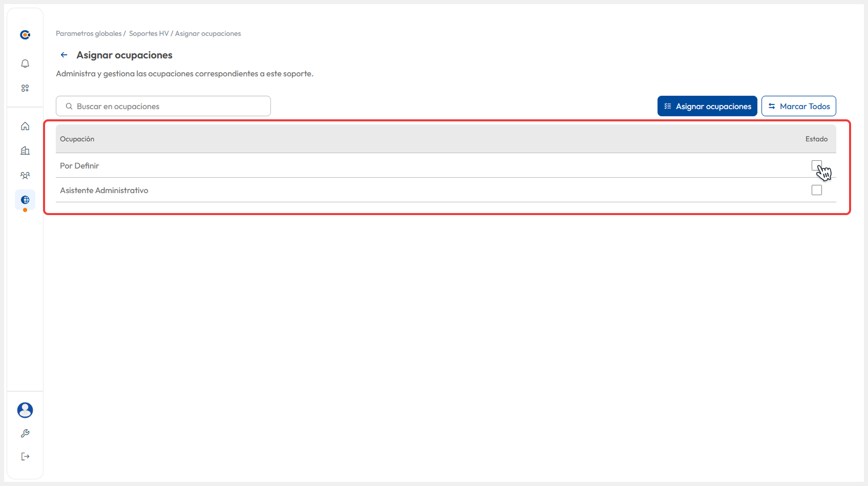Go back using the left arrow
This screenshot has height=486, width=868.
(x=64, y=55)
